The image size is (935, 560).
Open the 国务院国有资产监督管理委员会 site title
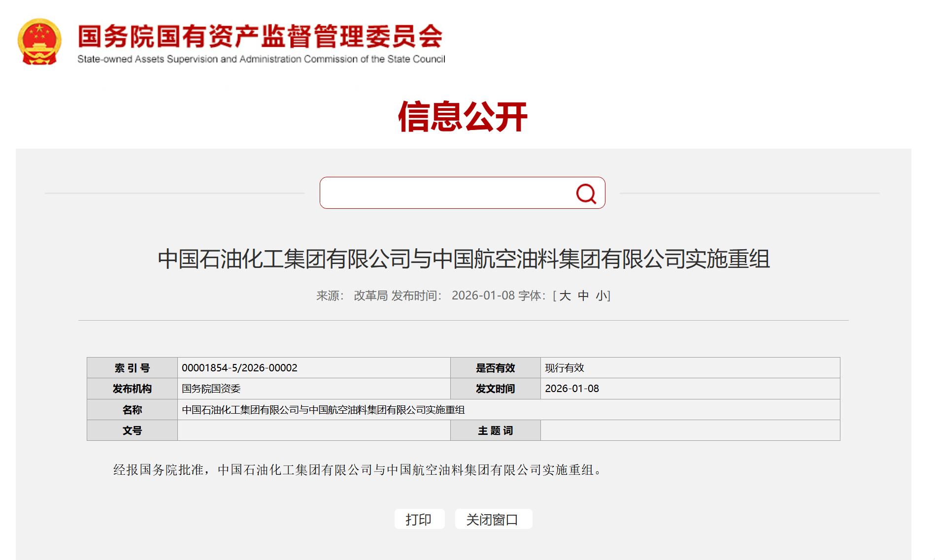[260, 36]
